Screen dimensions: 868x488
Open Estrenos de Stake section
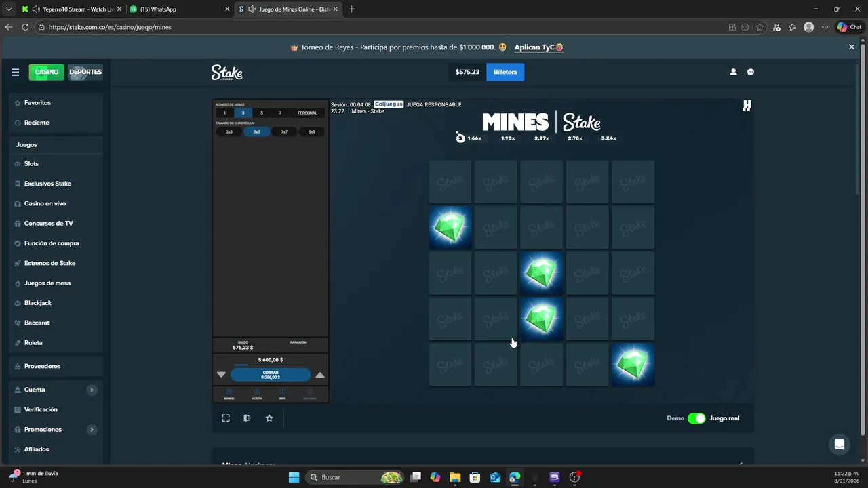click(x=56, y=263)
